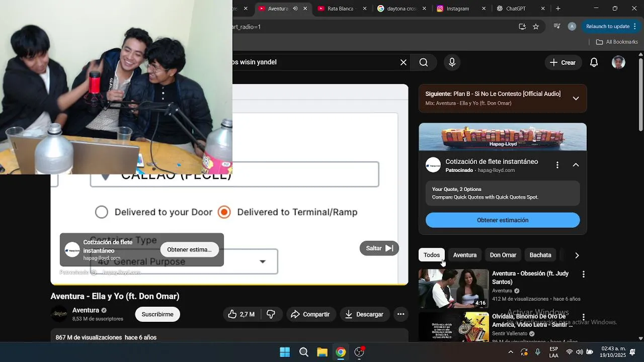
Task: Open Chrome from the taskbar
Action: [341, 352]
